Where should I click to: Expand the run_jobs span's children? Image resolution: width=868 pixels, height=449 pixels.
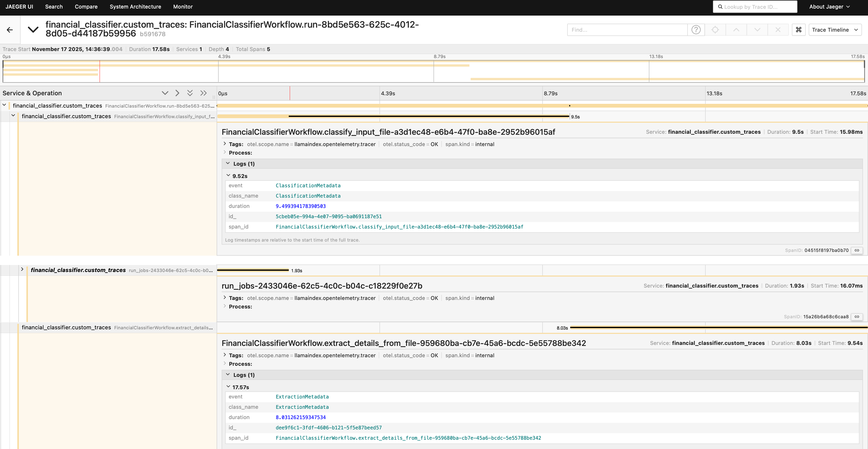pyautogui.click(x=22, y=269)
